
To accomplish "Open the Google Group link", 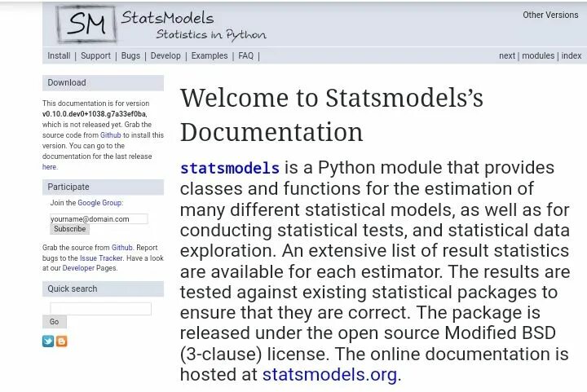I will pyautogui.click(x=99, y=203).
